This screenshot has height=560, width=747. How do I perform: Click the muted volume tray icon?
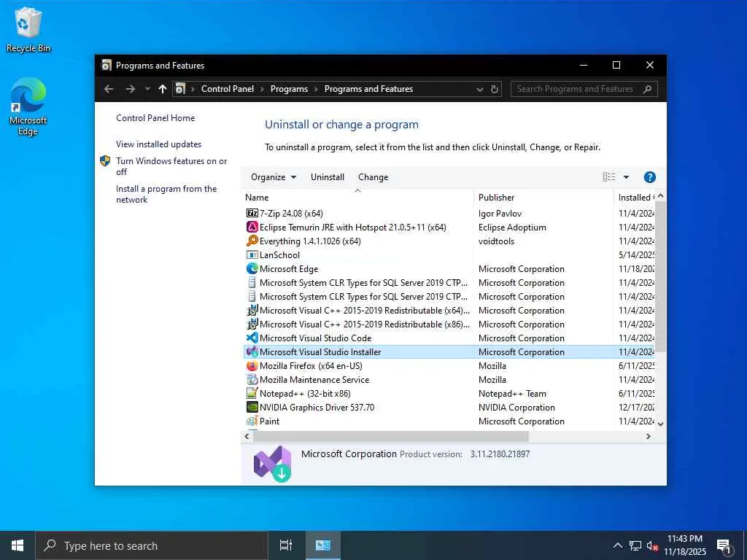652,545
